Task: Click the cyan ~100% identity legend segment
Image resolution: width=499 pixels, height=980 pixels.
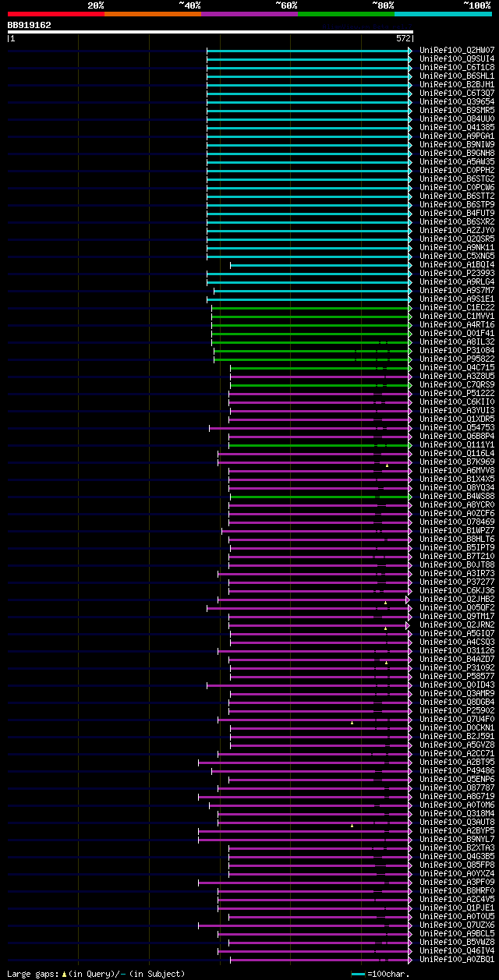Action: (x=443, y=14)
